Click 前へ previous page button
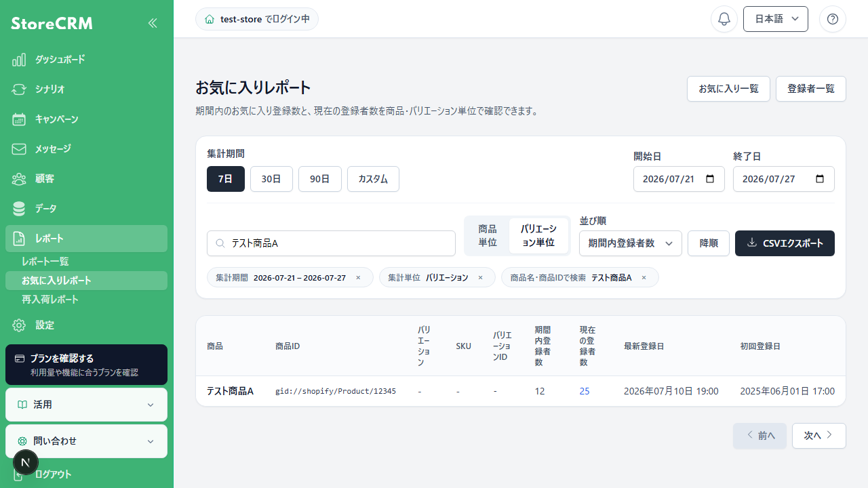Screen dimensions: 868x488 [759, 436]
